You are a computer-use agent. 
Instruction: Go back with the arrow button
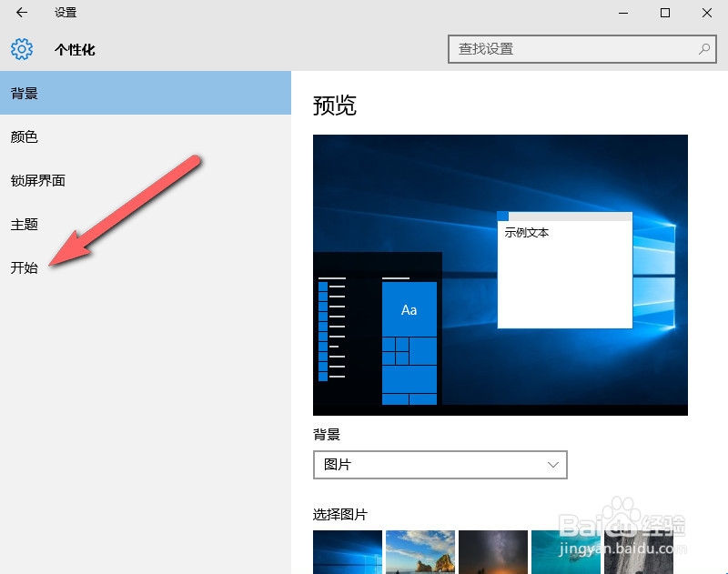click(22, 13)
